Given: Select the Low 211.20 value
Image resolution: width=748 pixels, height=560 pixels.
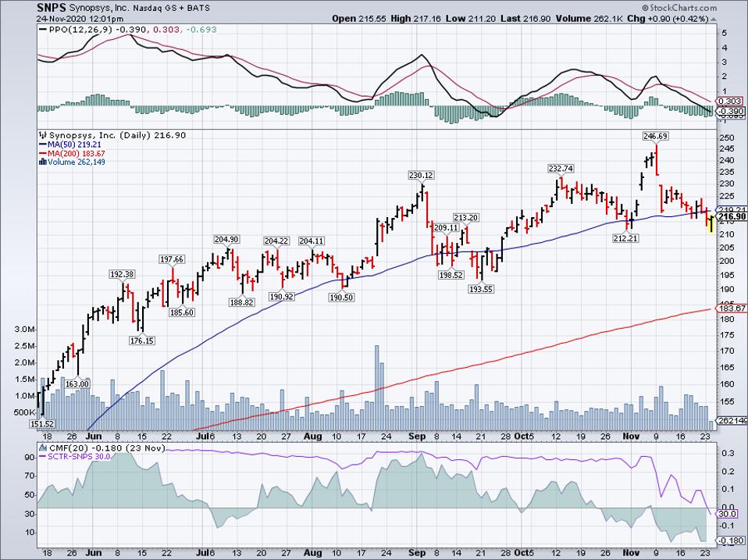Looking at the screenshot, I should (x=469, y=19).
